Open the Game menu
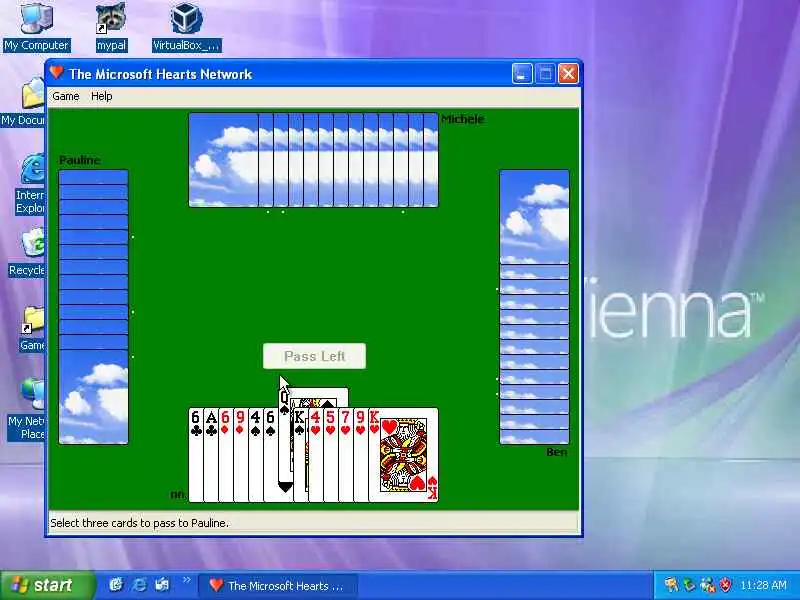Viewport: 800px width, 600px height. (66, 96)
